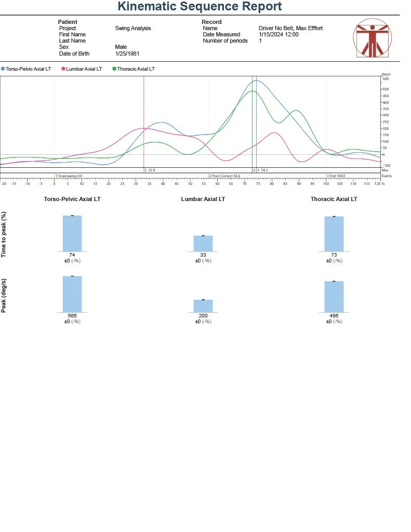
Task: Click the Thoracic Axial time to peak bar
Action: 334,234
